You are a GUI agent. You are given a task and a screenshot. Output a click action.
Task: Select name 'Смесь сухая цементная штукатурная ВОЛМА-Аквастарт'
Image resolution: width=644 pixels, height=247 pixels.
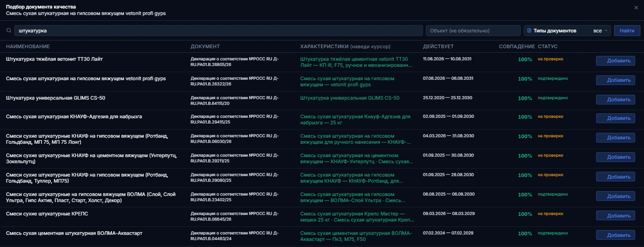tap(74, 233)
